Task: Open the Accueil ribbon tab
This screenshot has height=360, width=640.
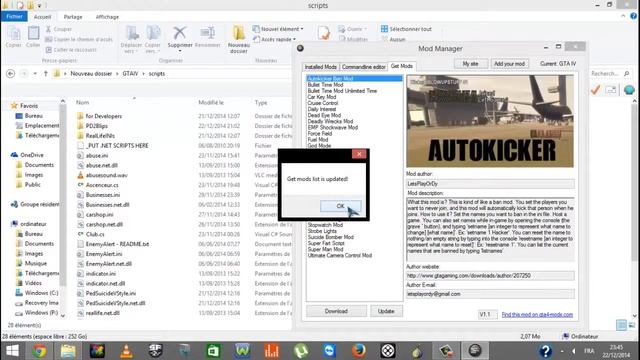Action: point(42,17)
